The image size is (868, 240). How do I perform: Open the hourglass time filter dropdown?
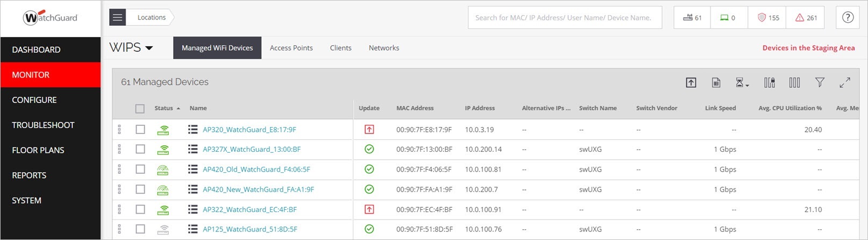pos(742,82)
